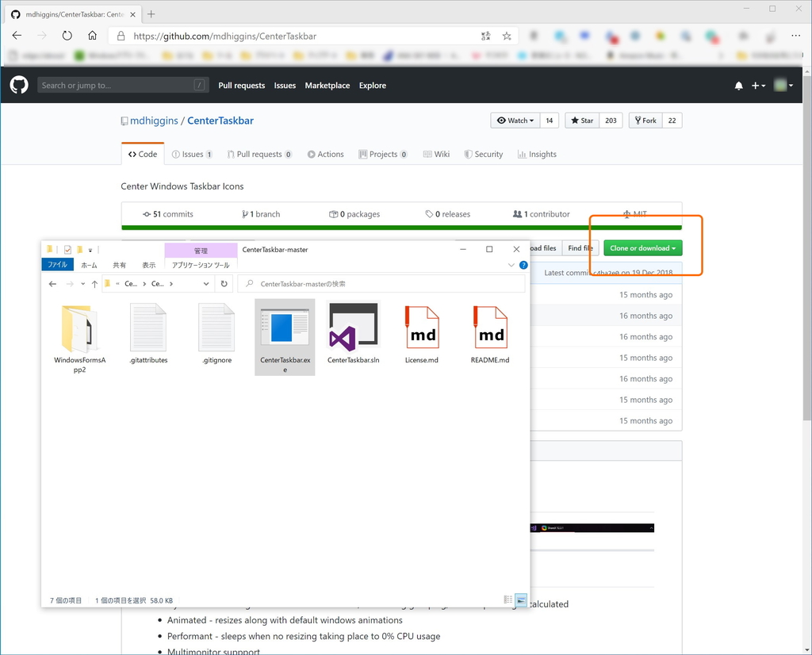Open the ホーム ribbon tab in Explorer
Viewport: 812px width, 655px height.
click(x=89, y=265)
